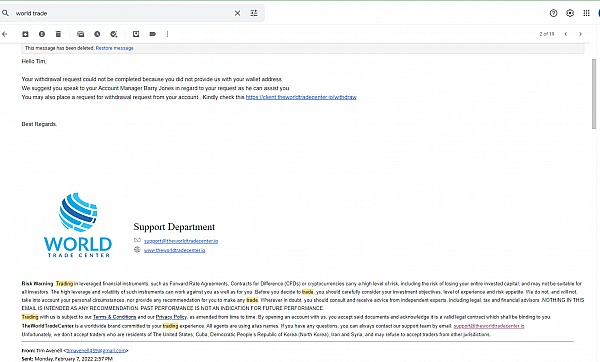Open the More options three-dot menu

click(x=168, y=34)
